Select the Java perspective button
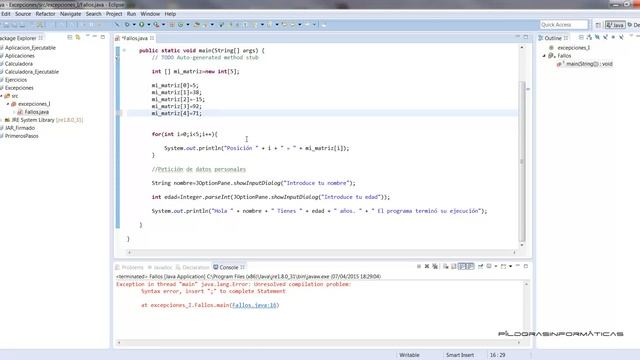The image size is (640, 360). click(x=615, y=25)
